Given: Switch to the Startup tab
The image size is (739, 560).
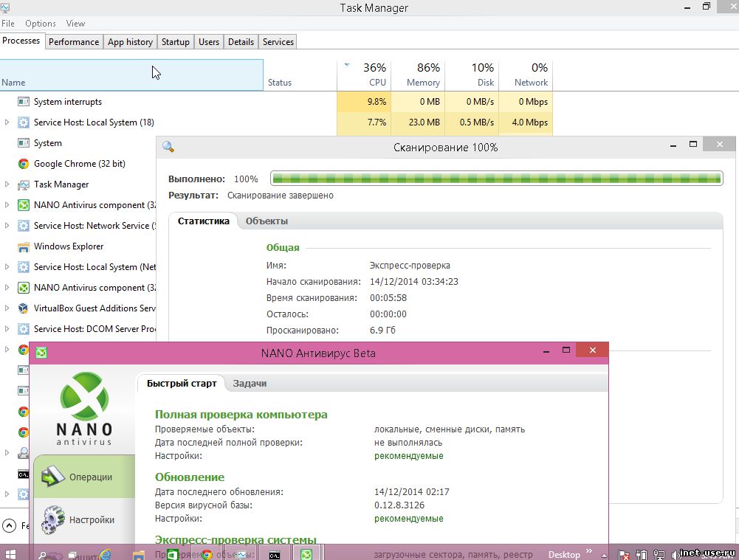Looking at the screenshot, I should coord(175,42).
